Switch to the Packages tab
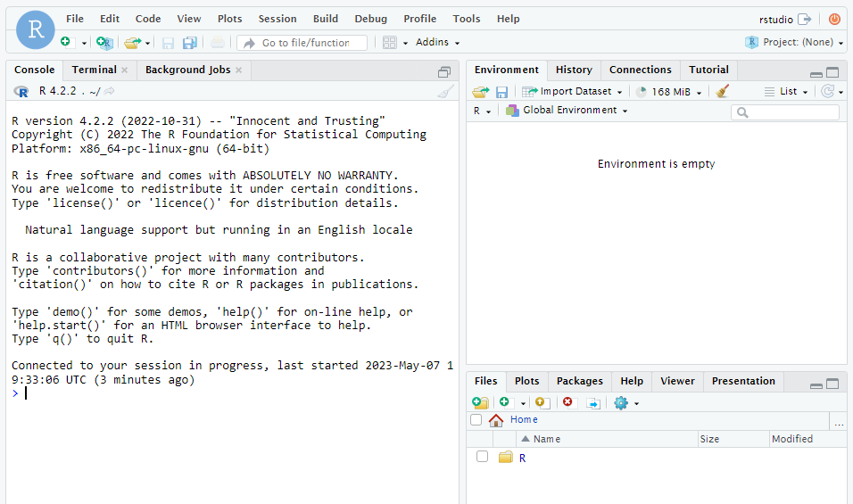 pyautogui.click(x=579, y=381)
